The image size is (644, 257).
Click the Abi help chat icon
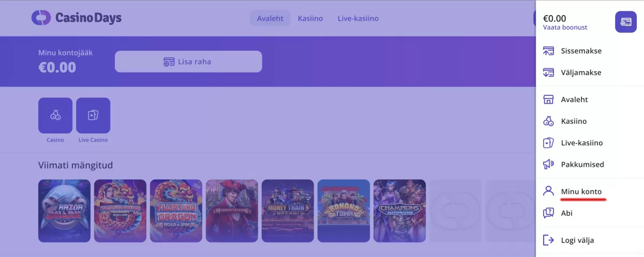pos(548,213)
